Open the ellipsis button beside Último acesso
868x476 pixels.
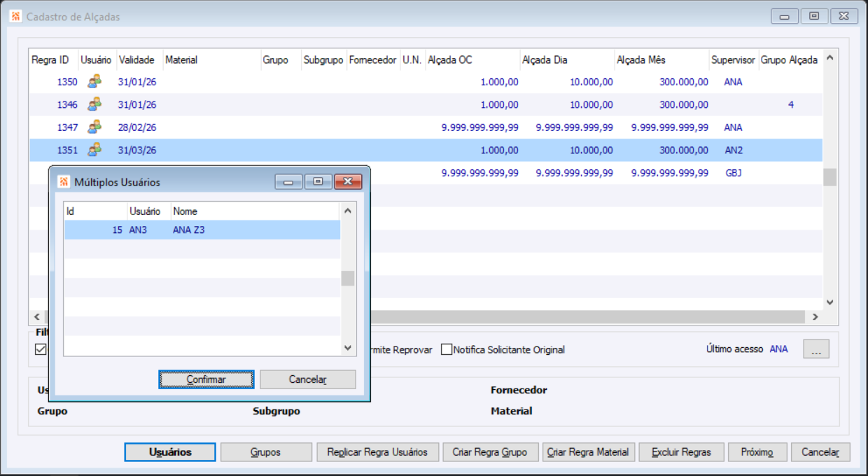point(816,349)
